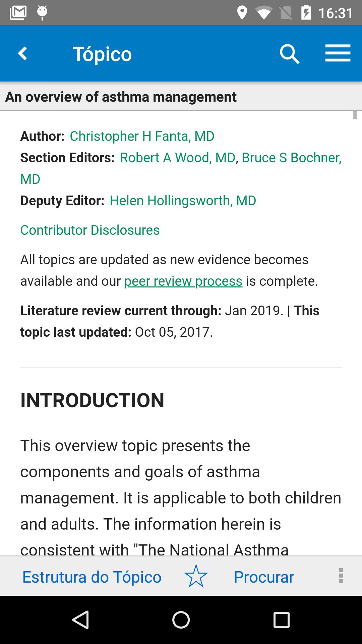
Task: Tap Android recent apps square
Action: (282, 620)
